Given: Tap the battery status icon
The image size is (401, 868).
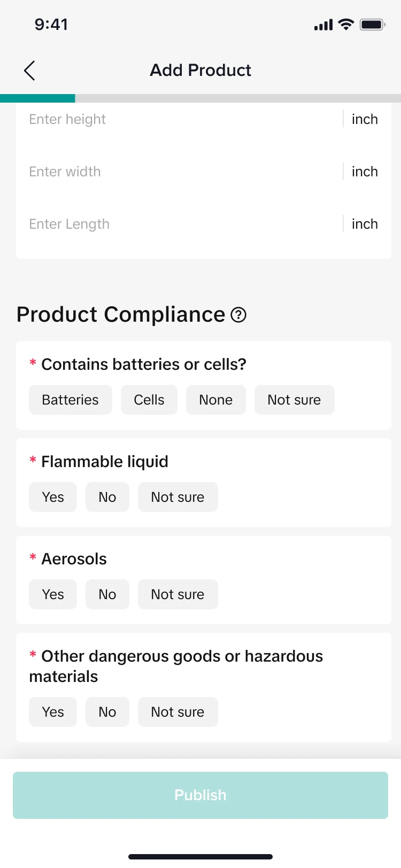Looking at the screenshot, I should [x=372, y=25].
